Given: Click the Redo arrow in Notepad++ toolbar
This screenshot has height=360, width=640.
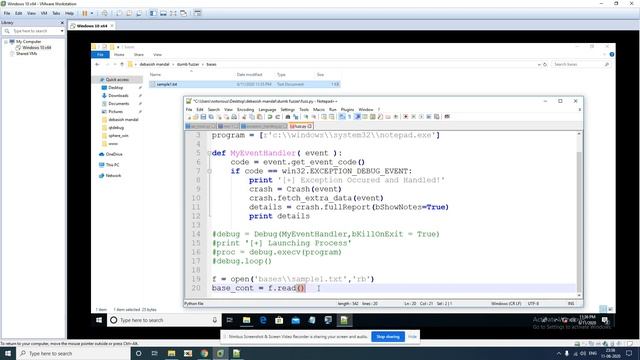Looking at the screenshot, I should (x=278, y=117).
